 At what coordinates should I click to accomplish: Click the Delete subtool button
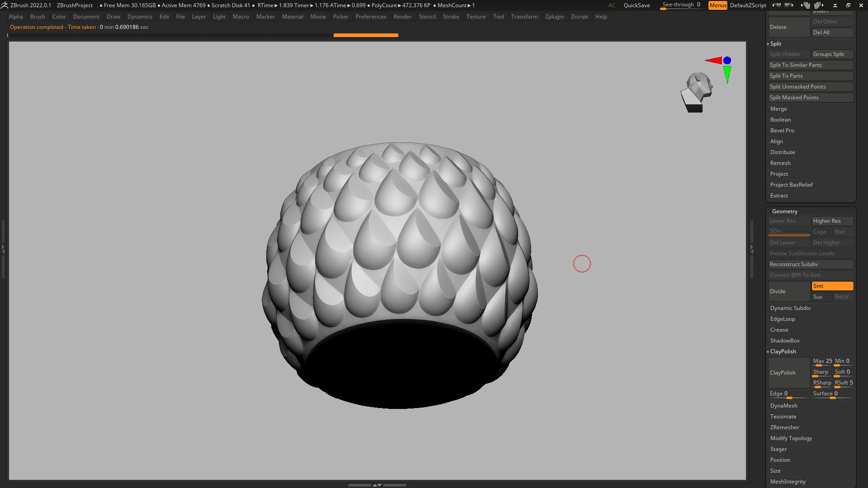[x=789, y=27]
